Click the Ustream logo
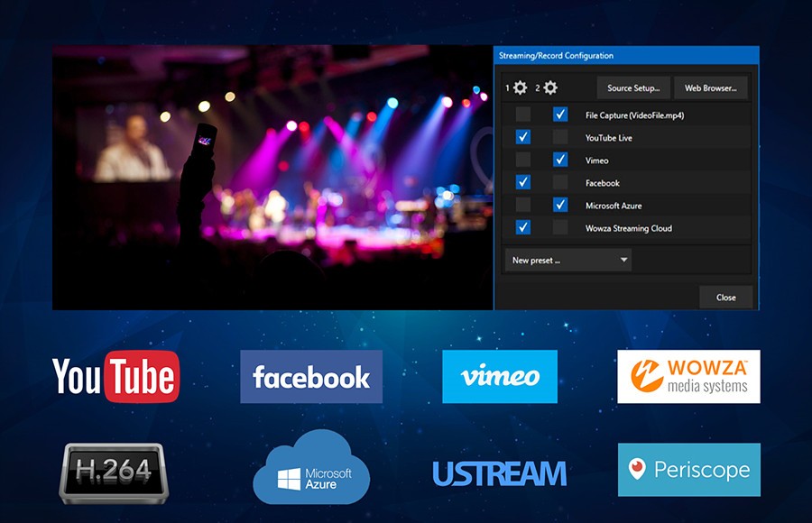This screenshot has width=812, height=523. pyautogui.click(x=500, y=473)
